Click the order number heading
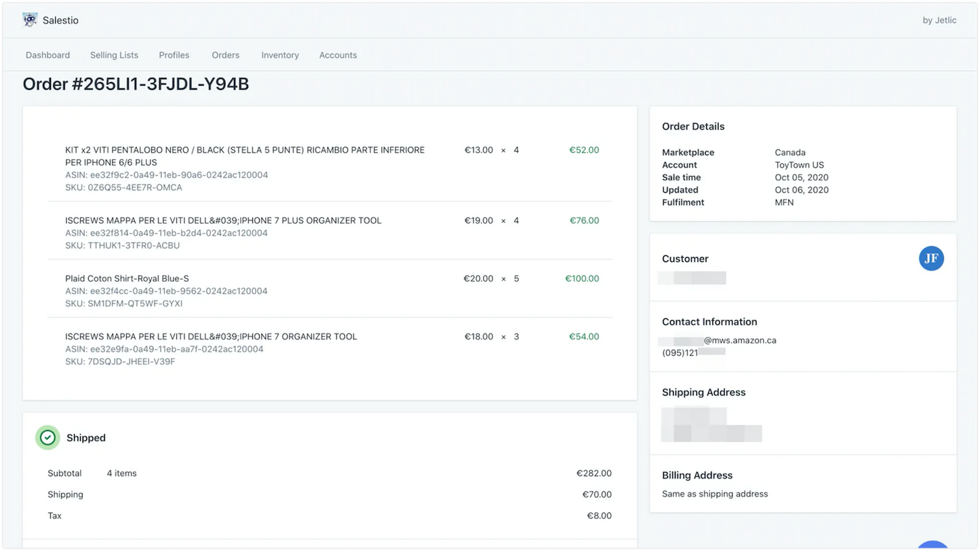 click(x=136, y=84)
